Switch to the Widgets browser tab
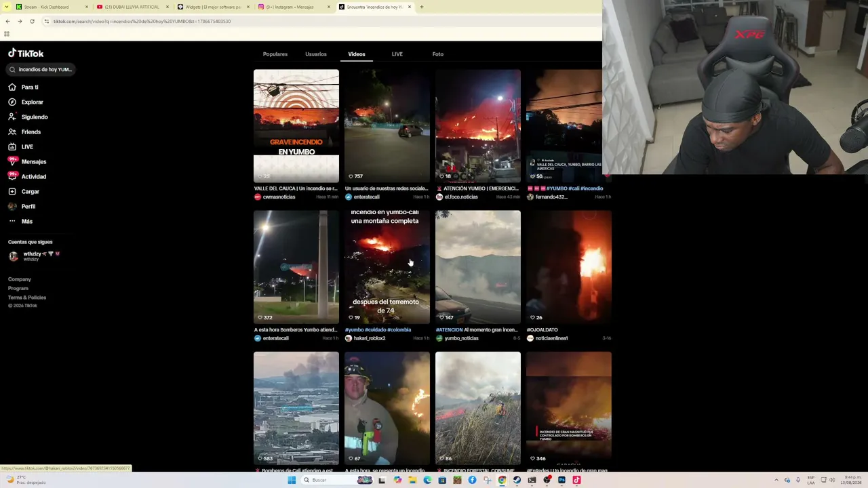The image size is (868, 488). point(213,7)
